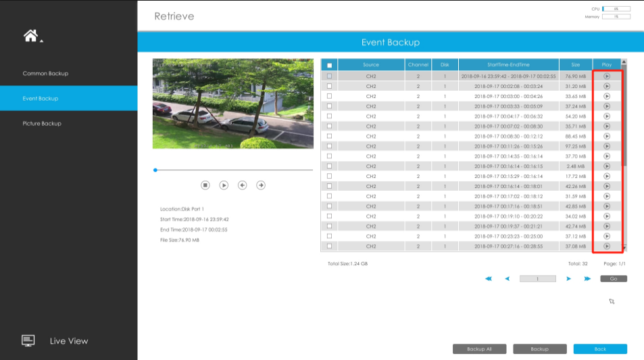The height and width of the screenshot is (360, 644).
Task: Click the table vertical scrollbar thumb
Action: 624,116
